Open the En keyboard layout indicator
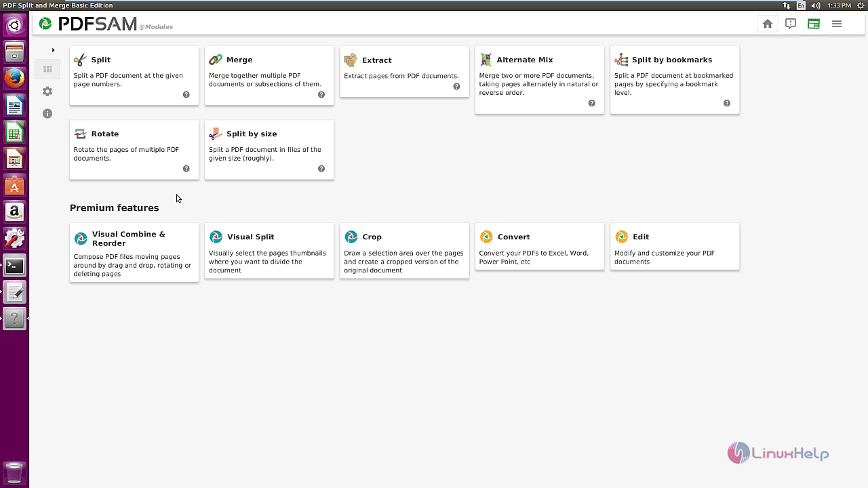The image size is (868, 488). (x=802, y=5)
